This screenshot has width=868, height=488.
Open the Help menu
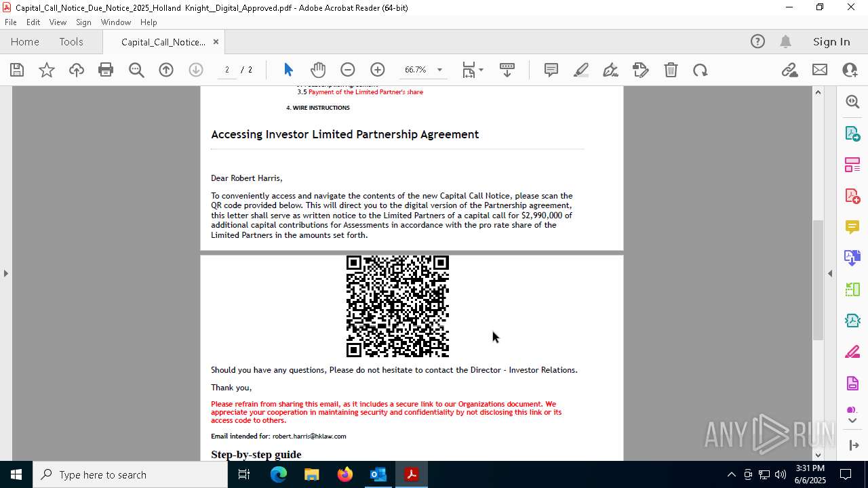149,22
